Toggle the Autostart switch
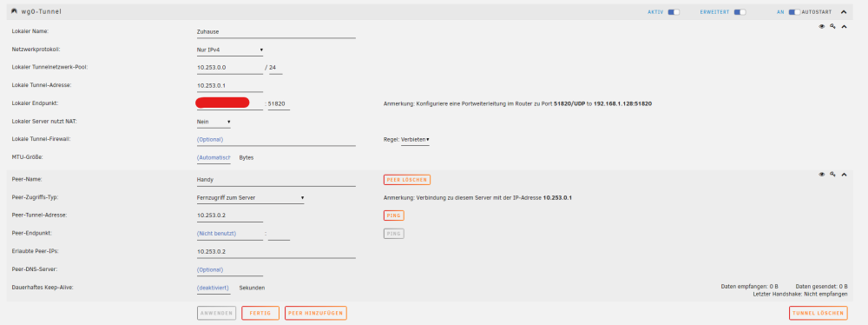 [x=794, y=11]
